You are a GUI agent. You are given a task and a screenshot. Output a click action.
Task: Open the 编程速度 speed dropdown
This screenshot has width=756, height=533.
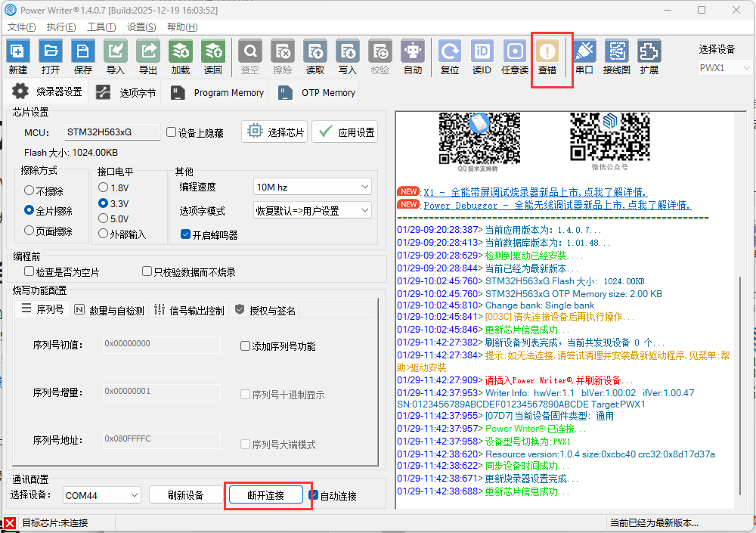pos(312,186)
